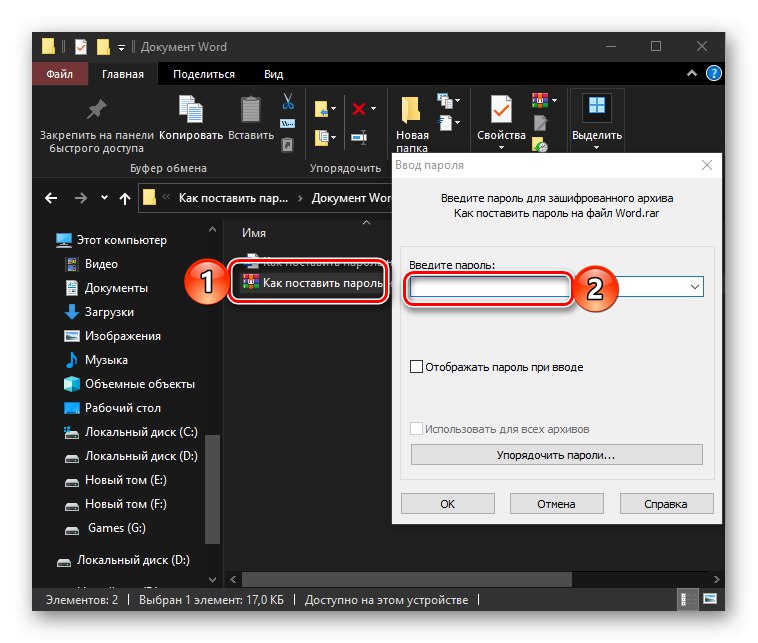Expand the password field dropdown arrow

[x=695, y=287]
